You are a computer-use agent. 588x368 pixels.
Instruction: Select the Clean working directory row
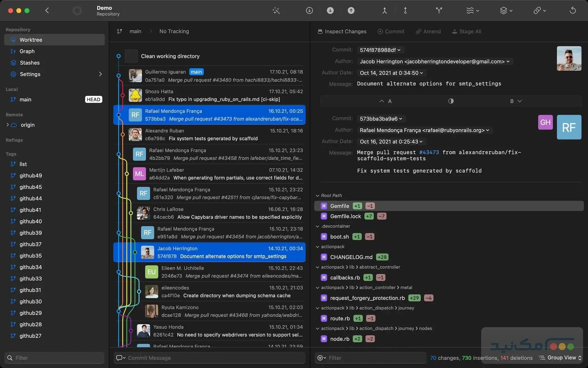tap(209, 56)
